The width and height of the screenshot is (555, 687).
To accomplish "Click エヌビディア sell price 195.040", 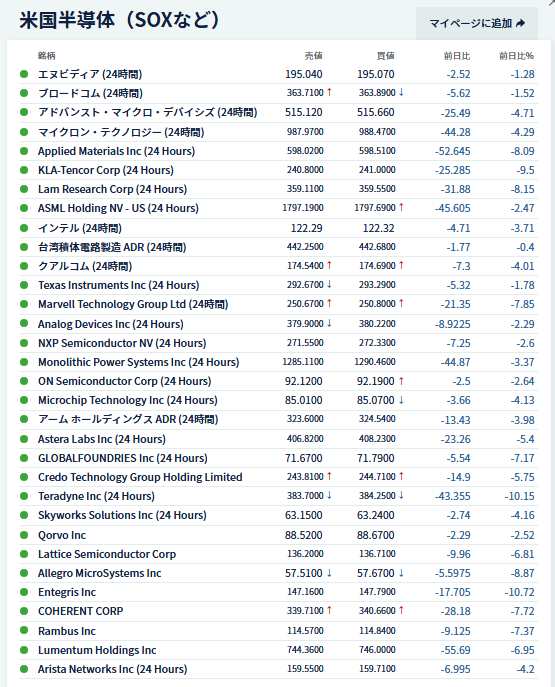I will pos(304,74).
